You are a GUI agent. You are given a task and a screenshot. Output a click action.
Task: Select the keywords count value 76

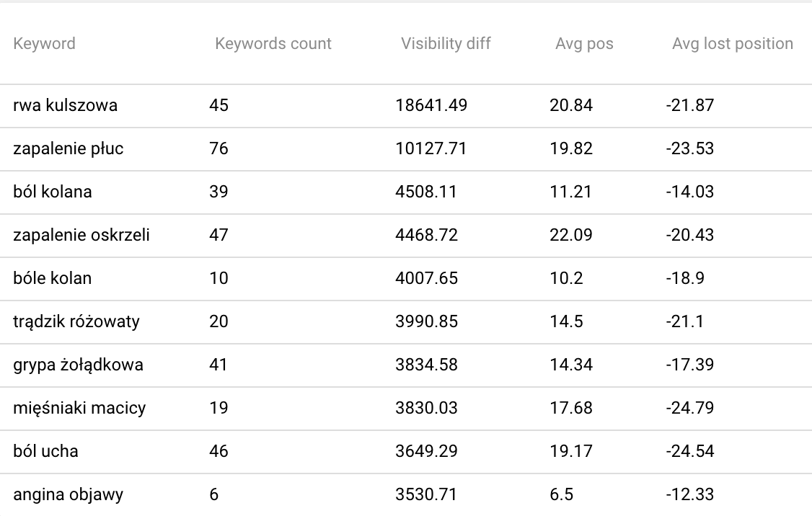click(x=219, y=148)
